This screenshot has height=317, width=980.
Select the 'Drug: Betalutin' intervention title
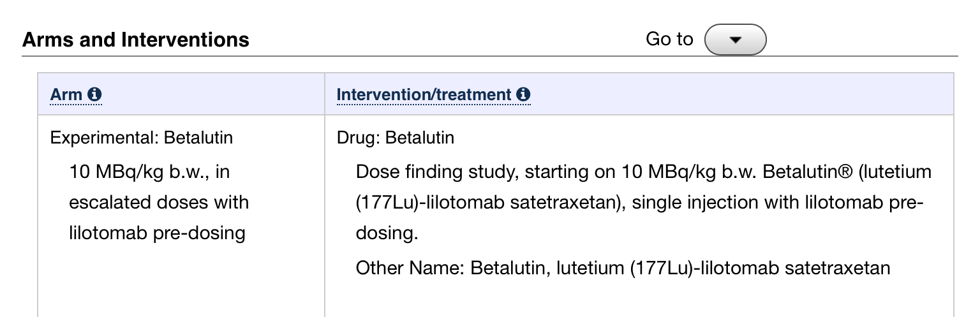click(x=396, y=138)
